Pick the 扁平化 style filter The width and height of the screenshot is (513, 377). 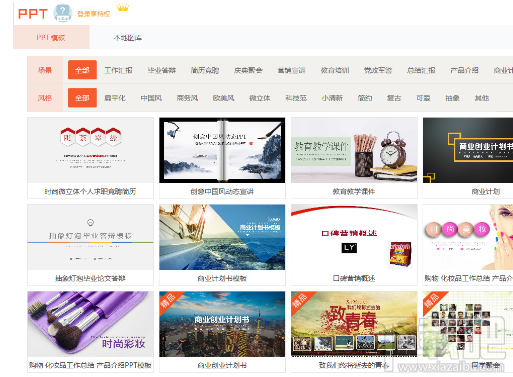pos(115,98)
